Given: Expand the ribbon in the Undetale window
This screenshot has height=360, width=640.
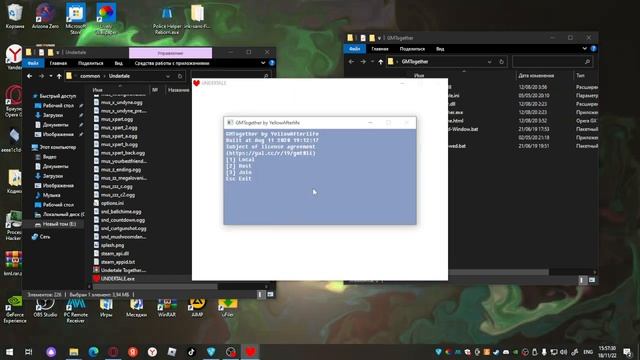Looking at the screenshot, I should (263, 63).
